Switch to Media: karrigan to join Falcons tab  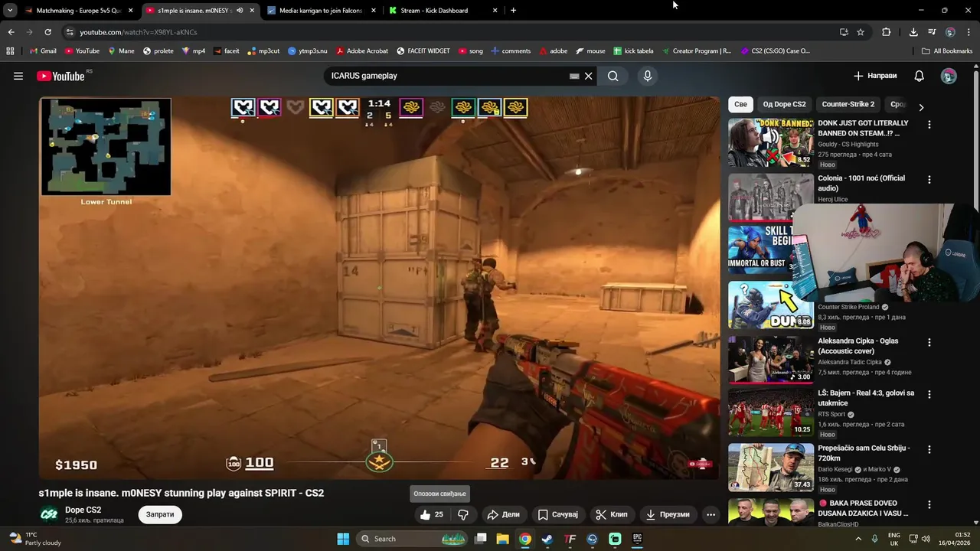(322, 11)
